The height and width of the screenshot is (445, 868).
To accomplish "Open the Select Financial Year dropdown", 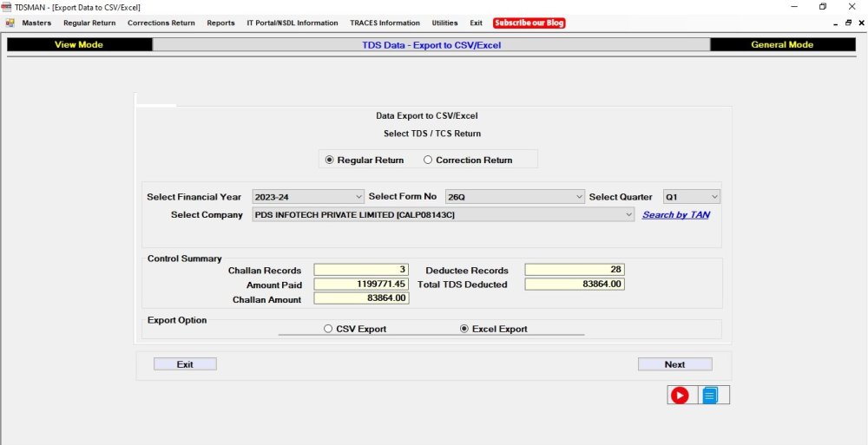I will 308,197.
